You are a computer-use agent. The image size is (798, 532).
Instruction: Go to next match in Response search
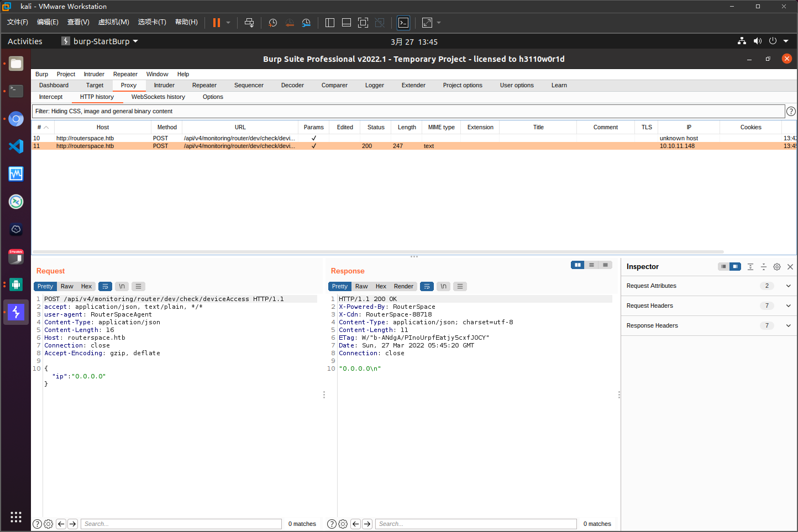(x=367, y=524)
